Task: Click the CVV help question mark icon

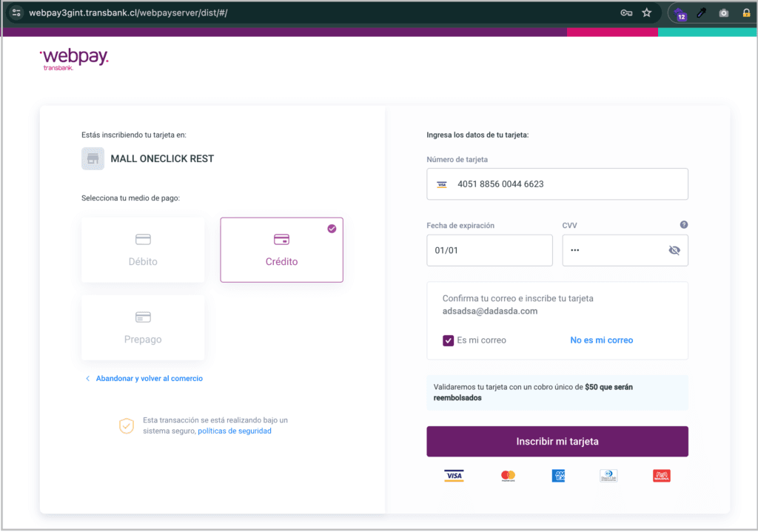Action: 683,225
